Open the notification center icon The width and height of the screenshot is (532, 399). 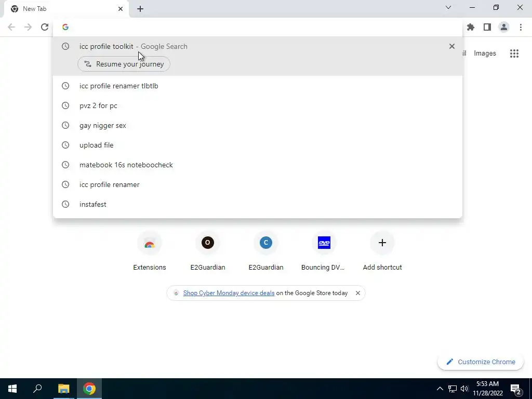516,389
